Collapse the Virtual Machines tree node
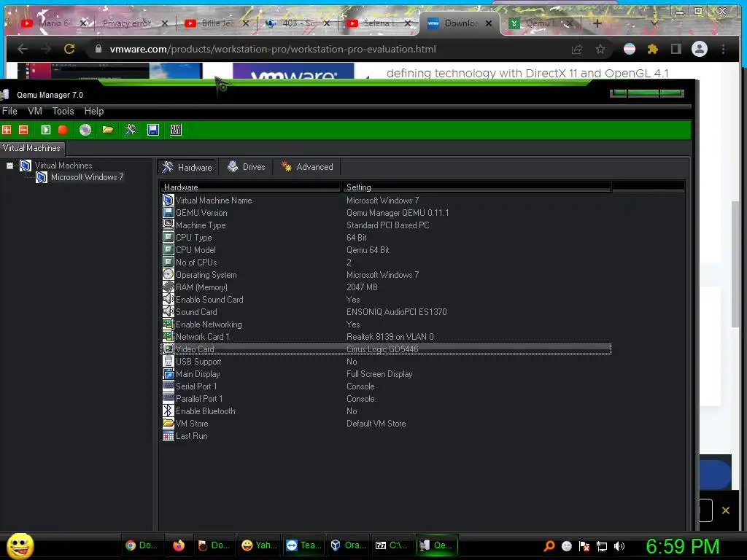747x560 pixels. click(x=9, y=166)
